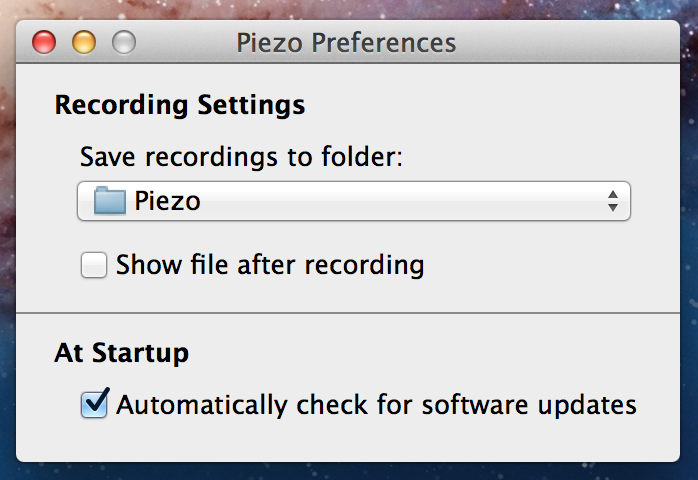
Task: Click the "Piezo Preferences" window title text
Action: [x=346, y=43]
